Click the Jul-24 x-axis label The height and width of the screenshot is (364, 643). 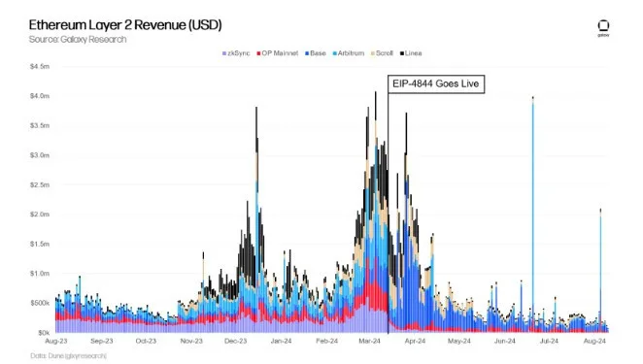[549, 341]
